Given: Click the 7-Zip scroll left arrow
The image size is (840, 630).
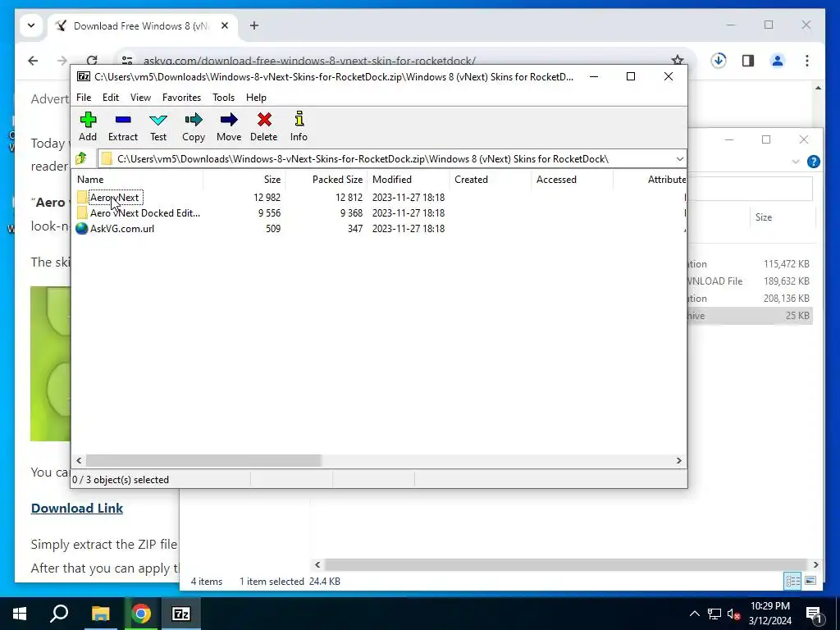Looking at the screenshot, I should pyautogui.click(x=80, y=461).
